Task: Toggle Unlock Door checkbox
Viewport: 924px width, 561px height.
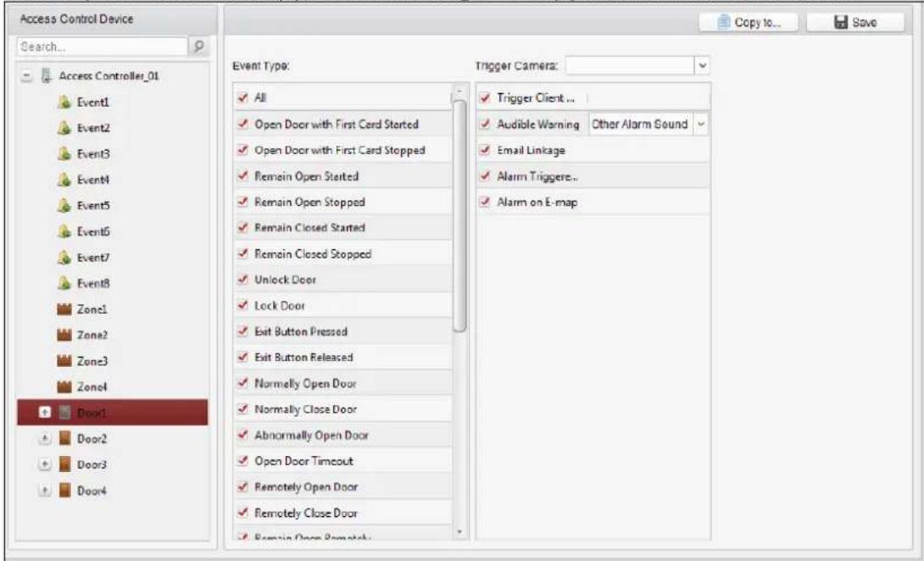Action: pos(242,280)
